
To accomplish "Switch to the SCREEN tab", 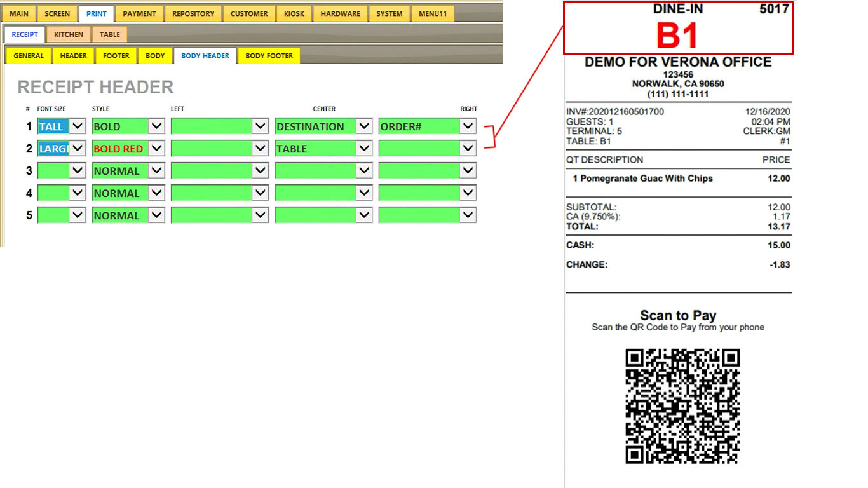I will pos(57,14).
